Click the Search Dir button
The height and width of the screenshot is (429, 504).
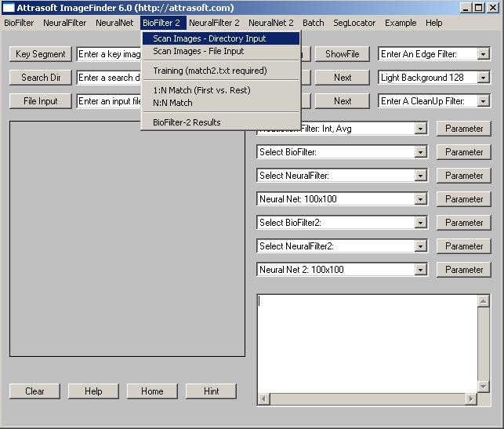(x=41, y=78)
